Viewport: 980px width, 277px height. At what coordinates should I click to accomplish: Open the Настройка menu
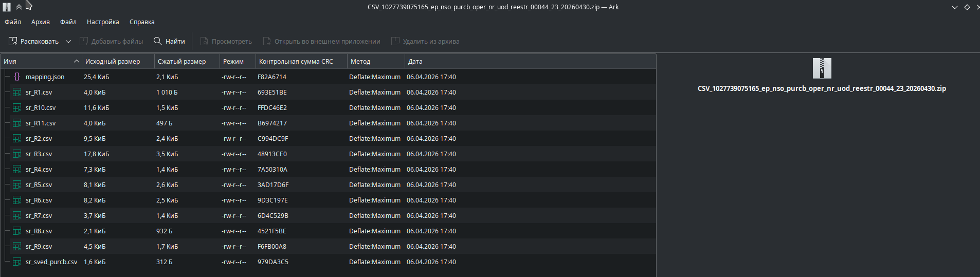pos(103,22)
